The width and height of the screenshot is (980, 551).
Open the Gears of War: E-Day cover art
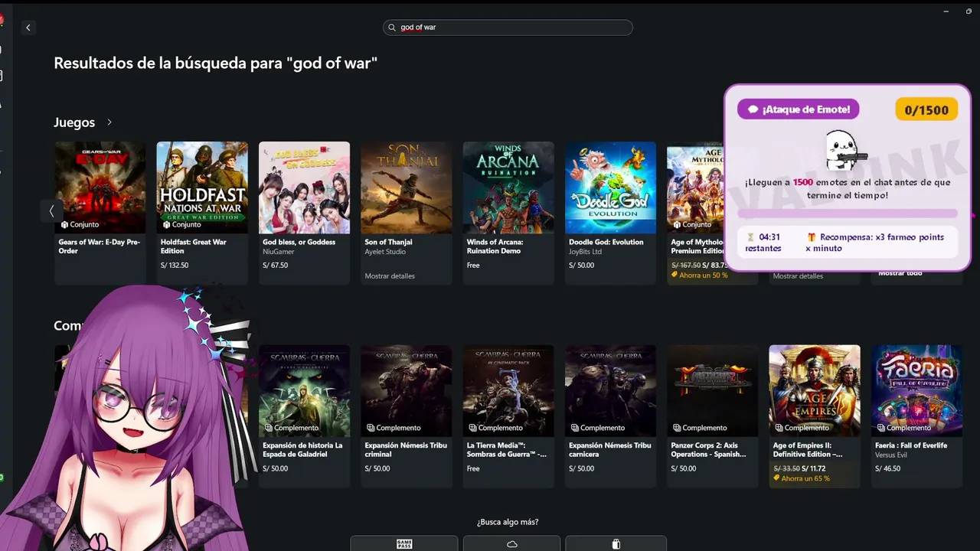pyautogui.click(x=100, y=187)
